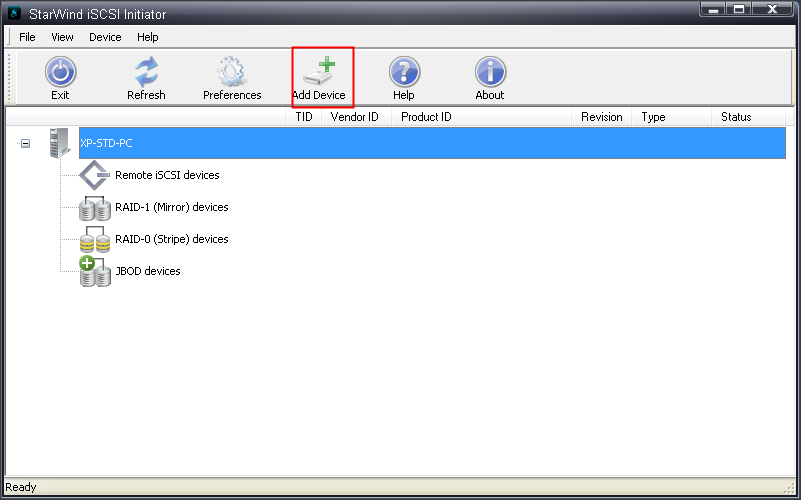The width and height of the screenshot is (801, 500).
Task: Collapse the XP-STD-PC tree node
Action: click(26, 143)
